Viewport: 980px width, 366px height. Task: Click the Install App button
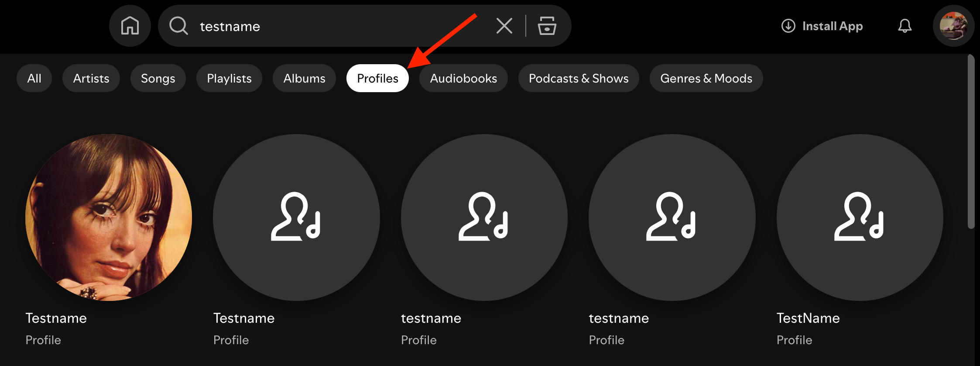pos(822,26)
